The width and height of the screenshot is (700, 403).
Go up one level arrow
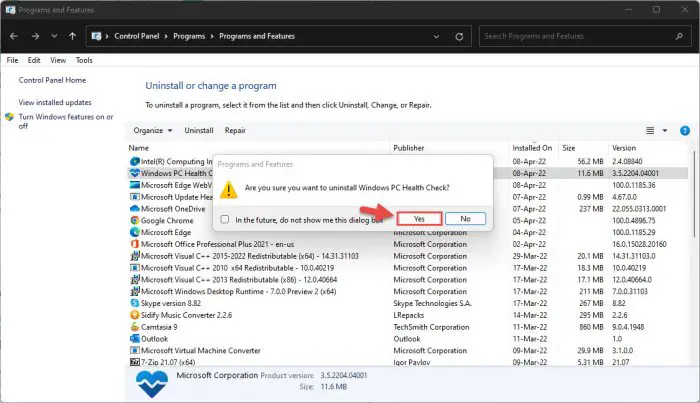point(72,36)
